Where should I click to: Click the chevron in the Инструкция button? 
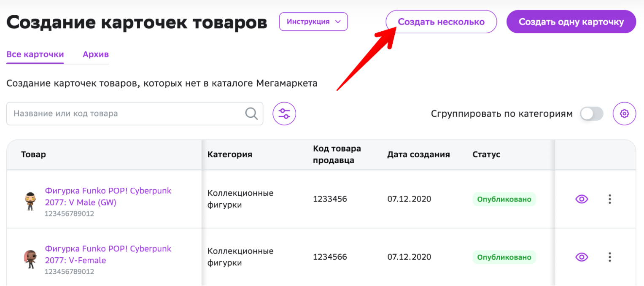337,22
